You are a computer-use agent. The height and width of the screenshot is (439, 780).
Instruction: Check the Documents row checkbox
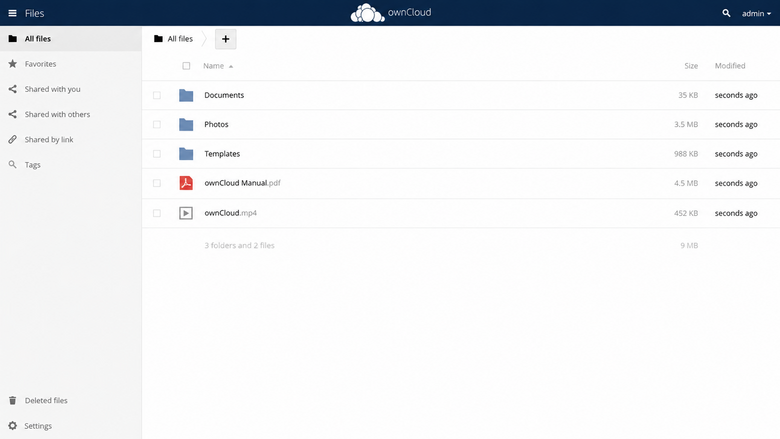pyautogui.click(x=157, y=95)
